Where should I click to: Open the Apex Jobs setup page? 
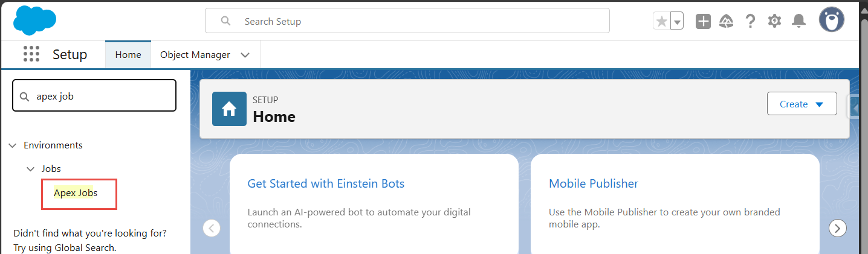(76, 193)
